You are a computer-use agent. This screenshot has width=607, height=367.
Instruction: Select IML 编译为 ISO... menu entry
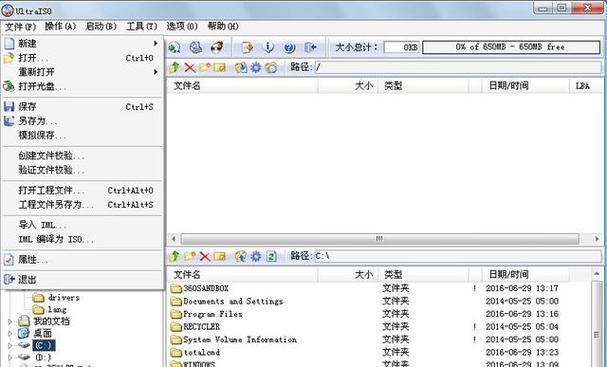[x=82, y=239]
